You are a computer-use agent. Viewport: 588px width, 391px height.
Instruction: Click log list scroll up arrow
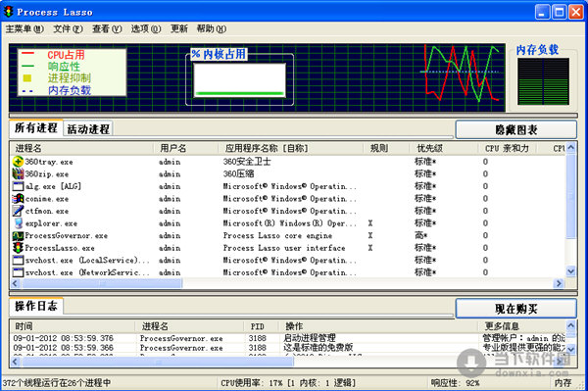coord(570,325)
